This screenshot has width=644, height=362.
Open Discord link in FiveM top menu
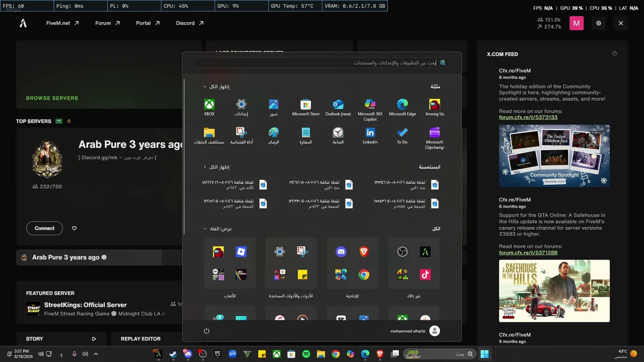pos(190,23)
